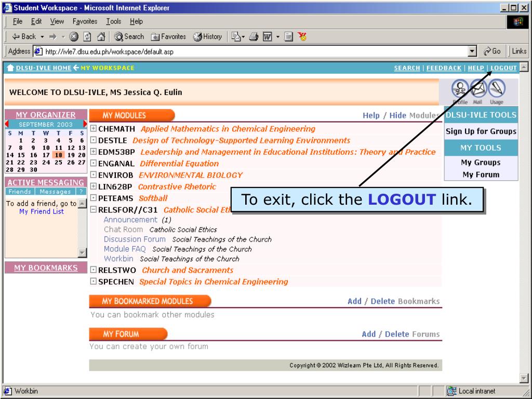532x399 pixels.
Task: Open the Help menu in menu bar
Action: 136,21
